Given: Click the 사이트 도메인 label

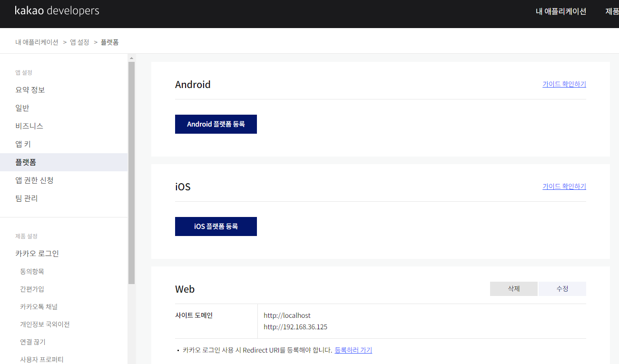Looking at the screenshot, I should (194, 315).
